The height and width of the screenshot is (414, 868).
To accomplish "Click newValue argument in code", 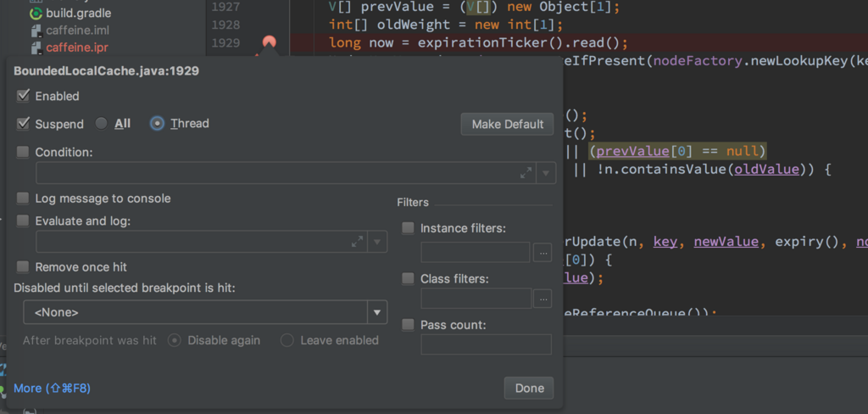I will click(x=726, y=242).
